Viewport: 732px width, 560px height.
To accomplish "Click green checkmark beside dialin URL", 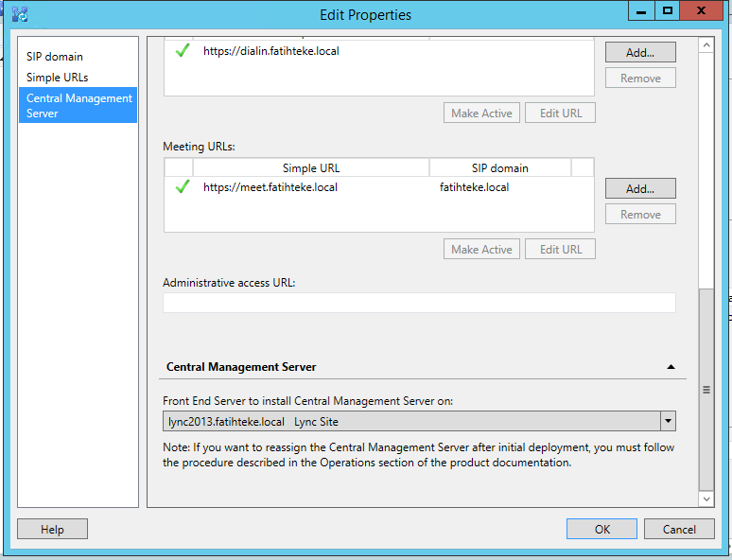I will click(x=183, y=50).
